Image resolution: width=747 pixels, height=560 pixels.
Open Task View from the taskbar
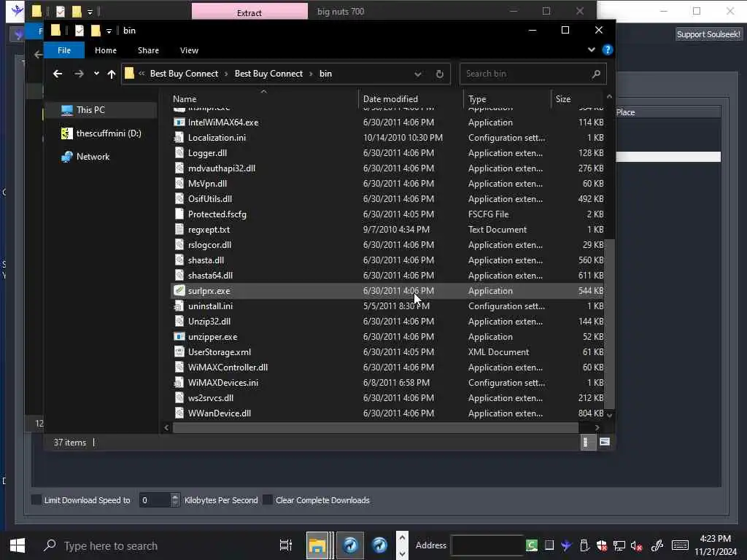pyautogui.click(x=285, y=545)
